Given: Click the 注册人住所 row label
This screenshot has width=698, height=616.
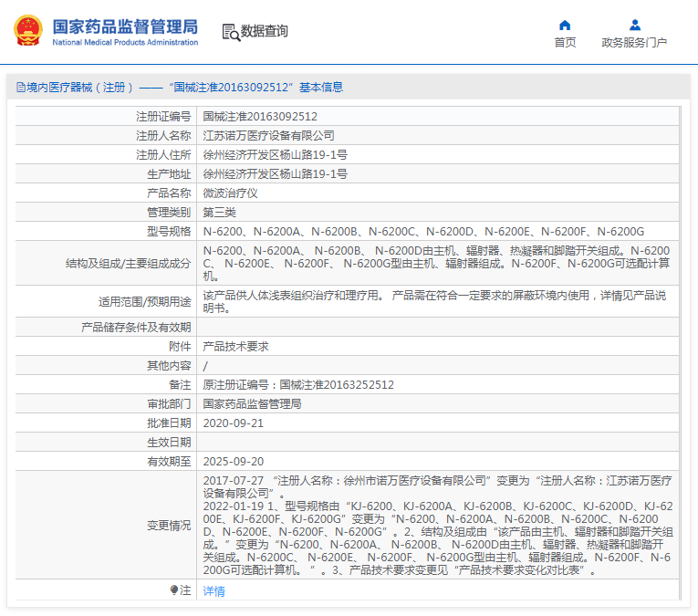Looking at the screenshot, I should (x=163, y=155).
